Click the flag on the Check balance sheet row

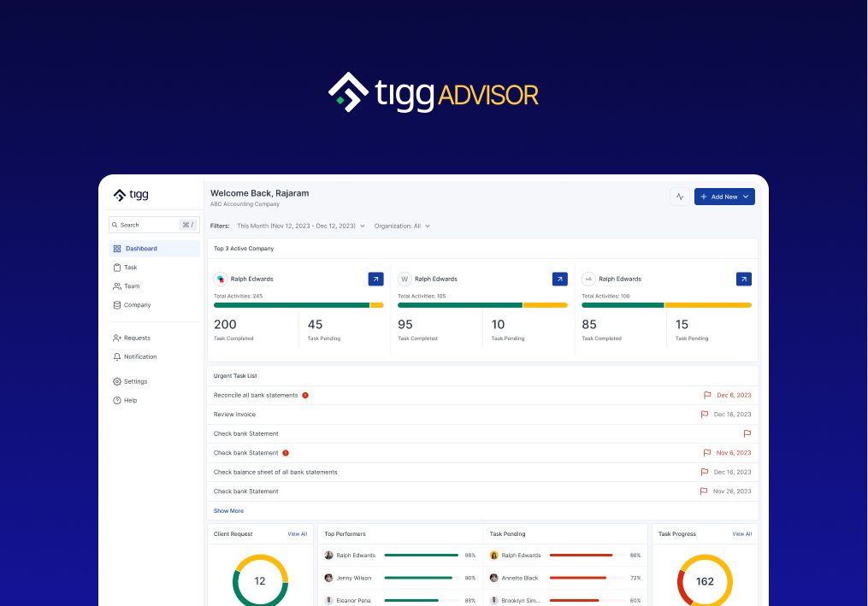tap(704, 472)
